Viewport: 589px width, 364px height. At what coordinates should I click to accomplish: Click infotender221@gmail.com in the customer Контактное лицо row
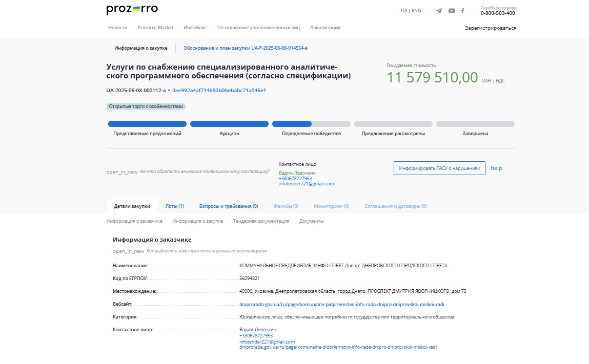coord(267,342)
